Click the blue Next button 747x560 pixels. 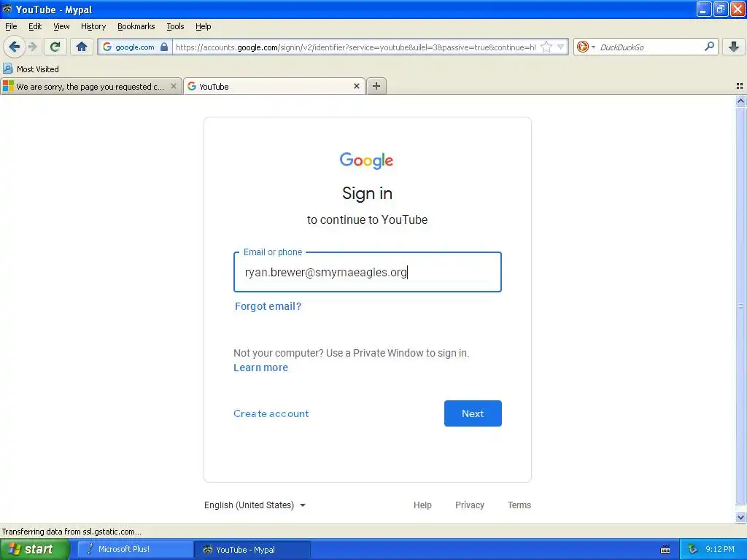473,413
